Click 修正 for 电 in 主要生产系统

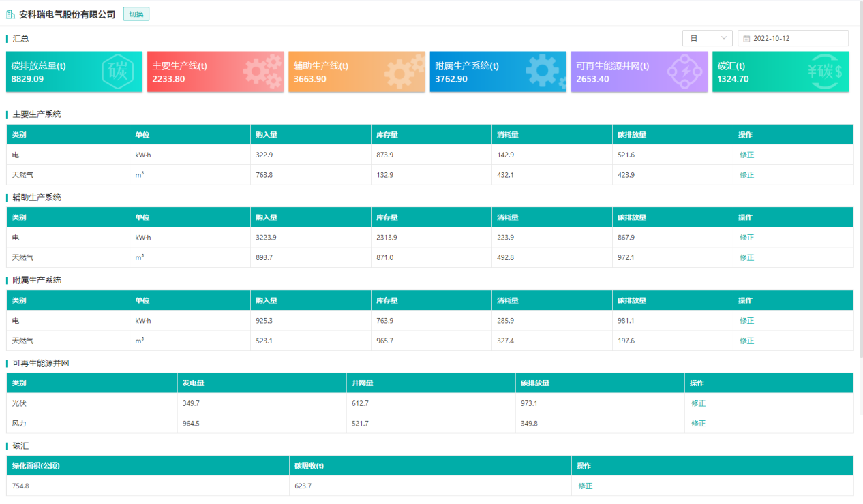pos(746,155)
